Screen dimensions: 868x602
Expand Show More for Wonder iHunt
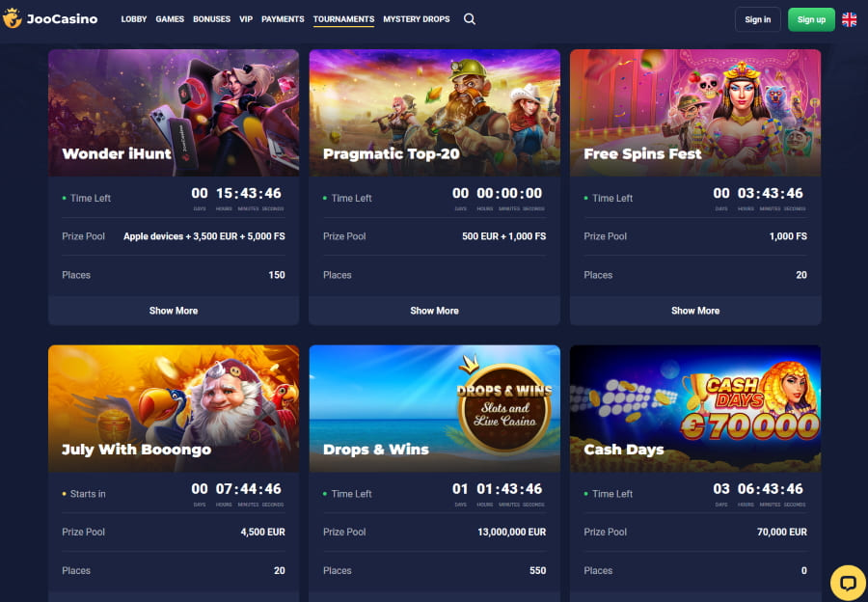coord(174,311)
